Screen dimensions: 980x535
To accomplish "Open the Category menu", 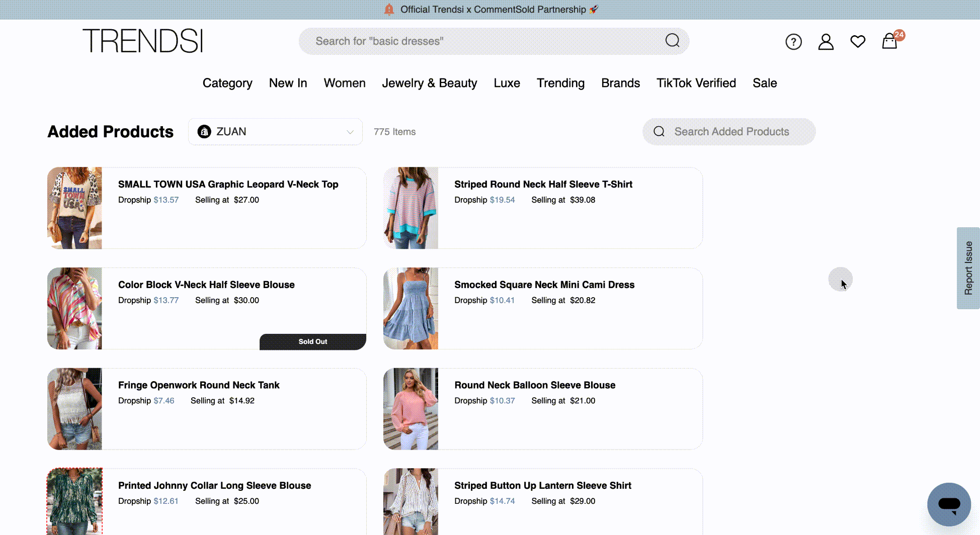I will pyautogui.click(x=227, y=83).
